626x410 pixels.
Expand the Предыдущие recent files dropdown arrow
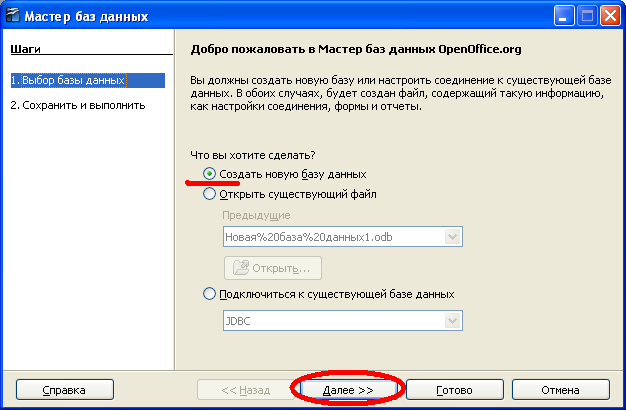(x=452, y=237)
